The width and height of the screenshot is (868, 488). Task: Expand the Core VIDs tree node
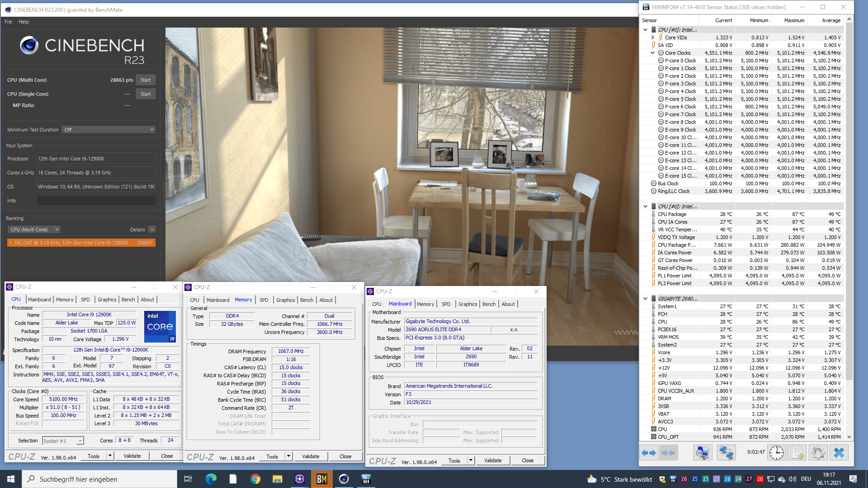pos(652,38)
